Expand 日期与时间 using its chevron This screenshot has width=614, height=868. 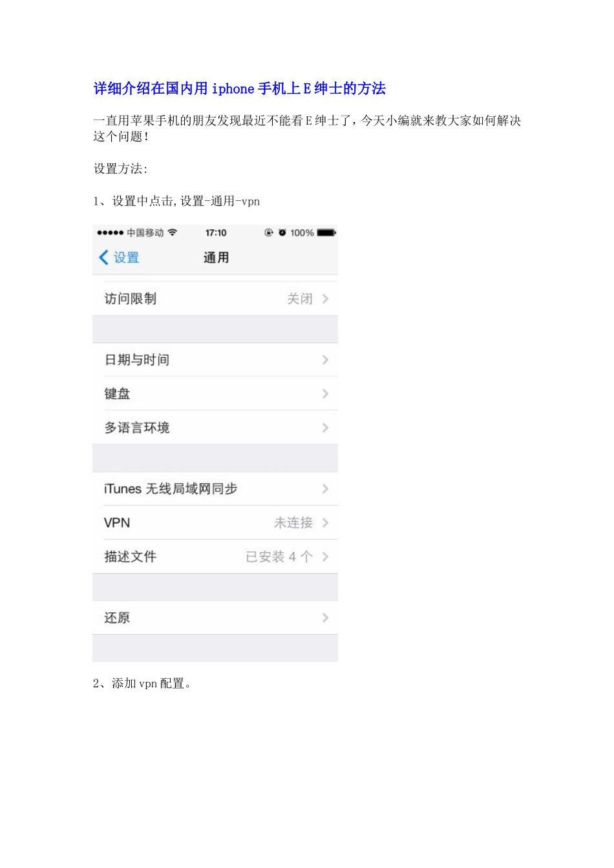click(325, 360)
